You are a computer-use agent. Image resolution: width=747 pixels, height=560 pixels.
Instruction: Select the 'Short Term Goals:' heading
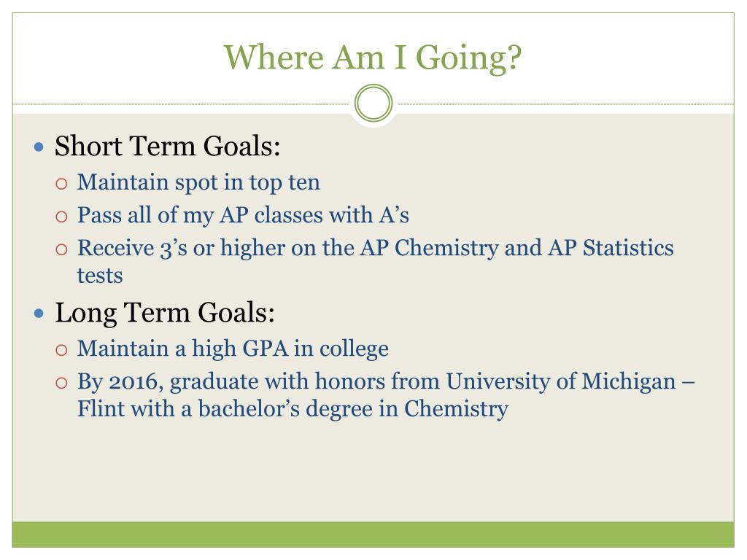167,146
